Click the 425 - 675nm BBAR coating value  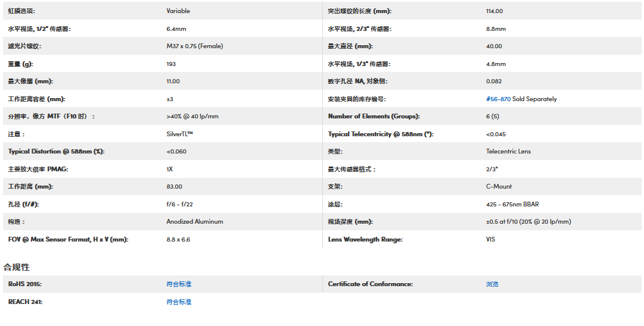point(512,205)
